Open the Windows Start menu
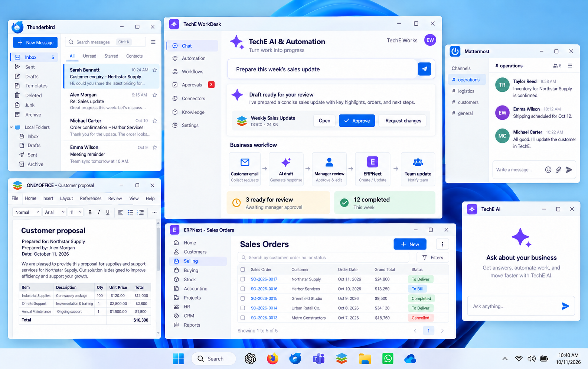Image resolution: width=588 pixels, height=369 pixels. (x=178, y=359)
